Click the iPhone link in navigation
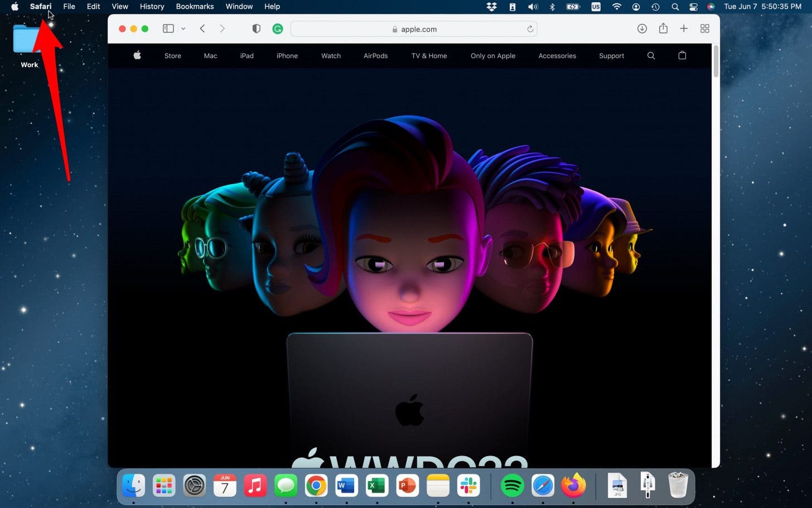This screenshot has width=812, height=508. click(x=287, y=56)
